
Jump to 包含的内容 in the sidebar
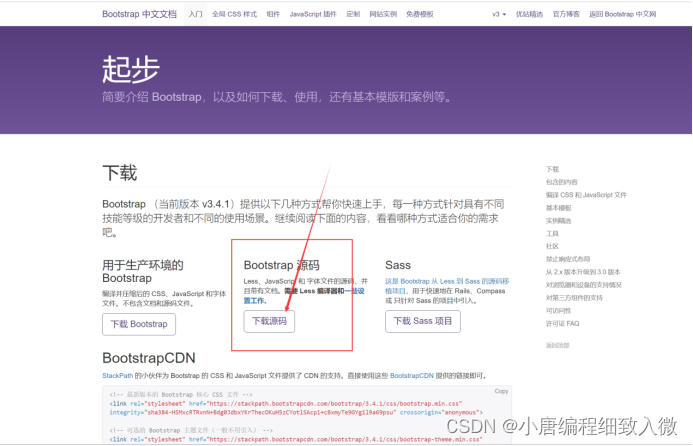(x=562, y=182)
